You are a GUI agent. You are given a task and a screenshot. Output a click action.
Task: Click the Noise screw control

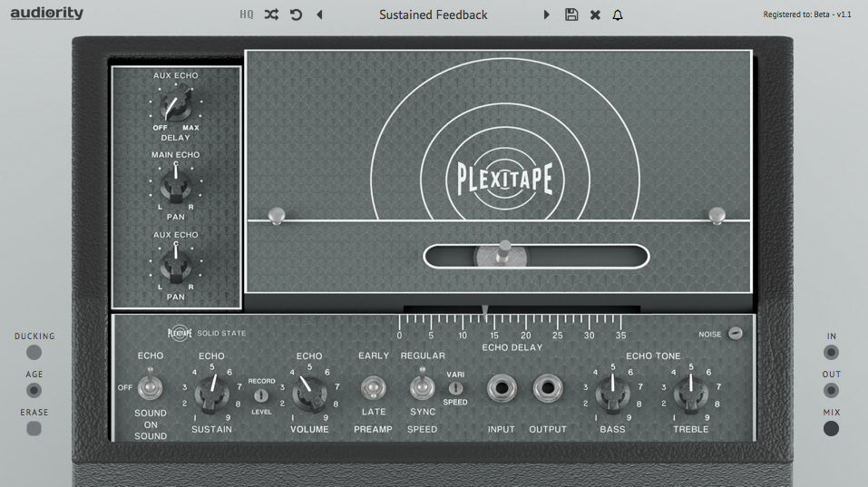(x=736, y=333)
